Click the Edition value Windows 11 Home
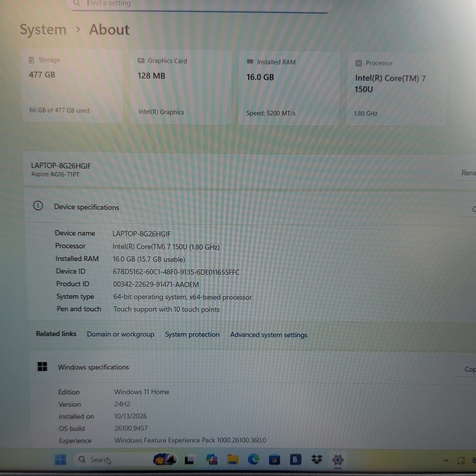The height and width of the screenshot is (476, 476). pyautogui.click(x=142, y=392)
